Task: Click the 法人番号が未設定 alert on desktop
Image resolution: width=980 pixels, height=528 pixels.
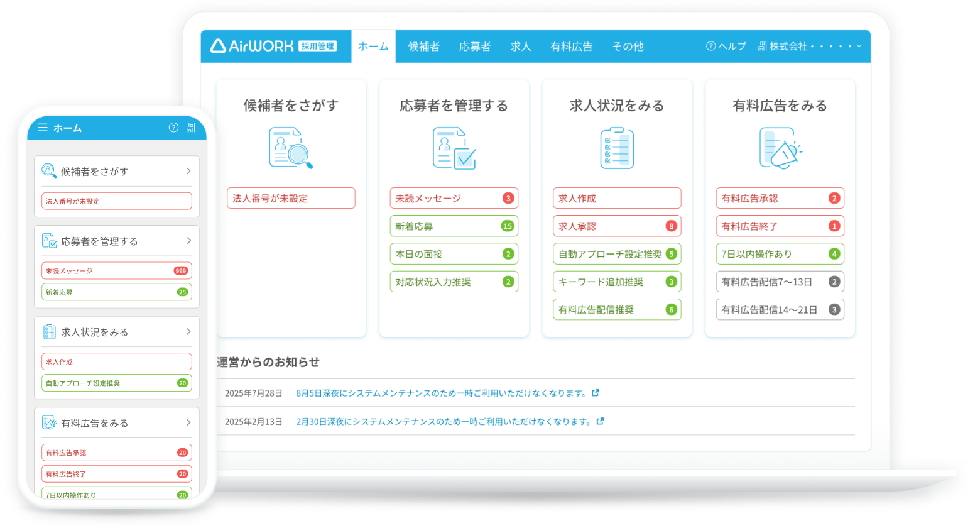Action: point(291,198)
